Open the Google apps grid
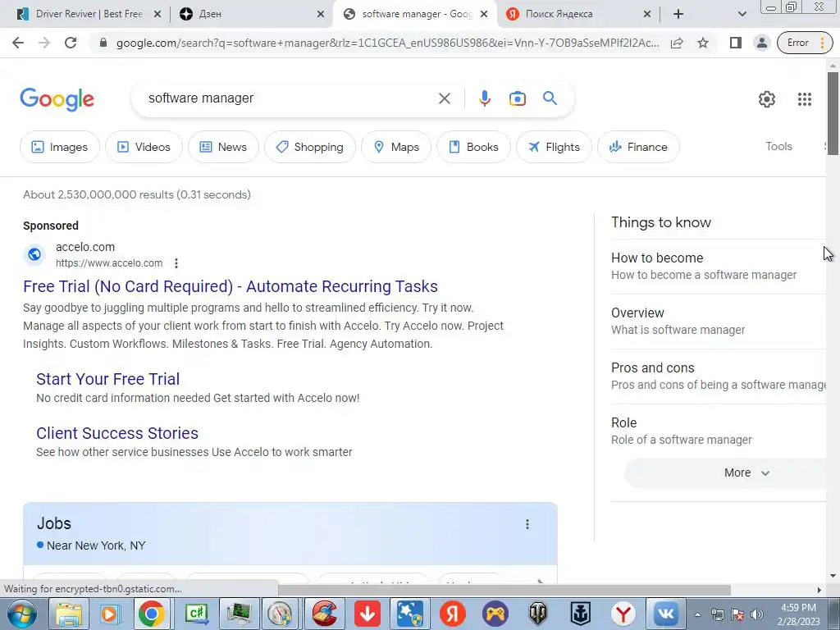The width and height of the screenshot is (840, 630). click(804, 99)
